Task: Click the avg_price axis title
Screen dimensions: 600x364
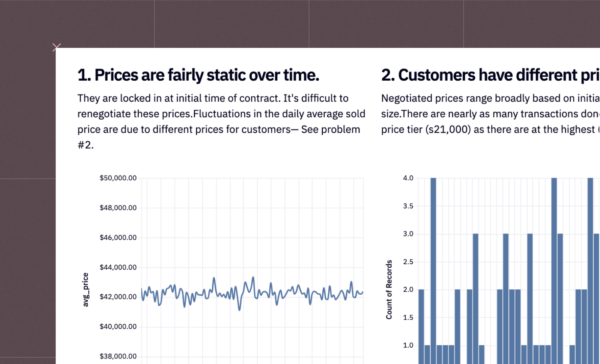Action: 86,290
